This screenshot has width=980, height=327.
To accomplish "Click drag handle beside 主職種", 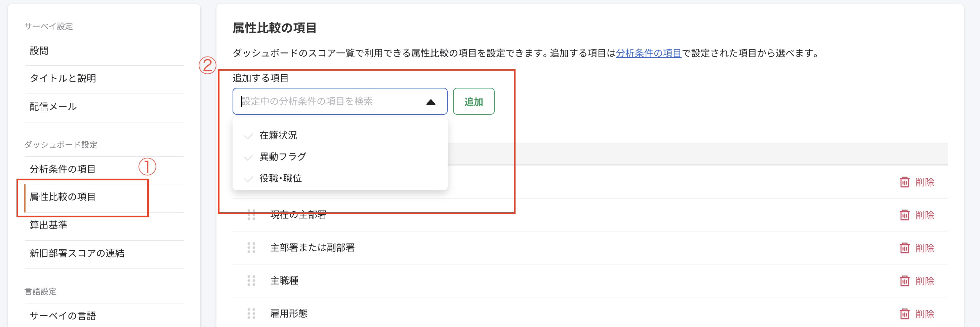I will pyautogui.click(x=251, y=281).
